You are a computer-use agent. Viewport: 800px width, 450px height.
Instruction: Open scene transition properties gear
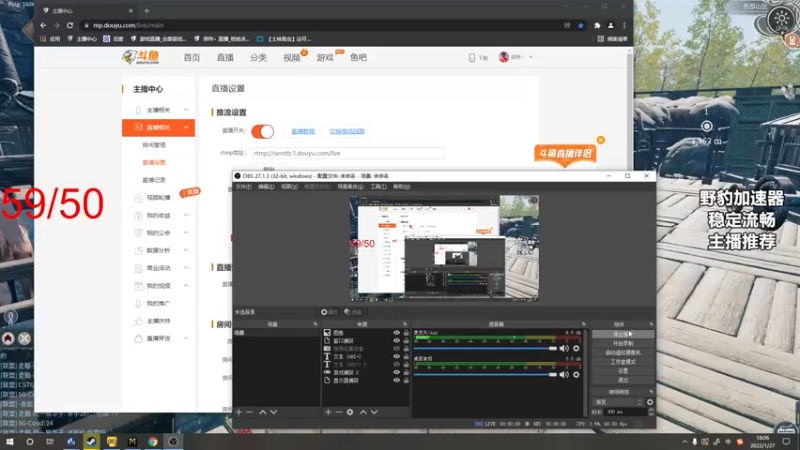[649, 402]
